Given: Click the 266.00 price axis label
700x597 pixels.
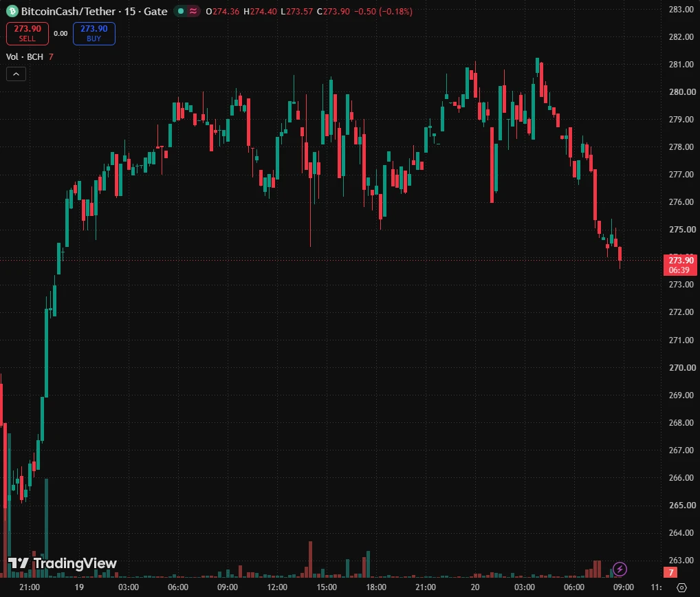Looking at the screenshot, I should [x=681, y=478].
